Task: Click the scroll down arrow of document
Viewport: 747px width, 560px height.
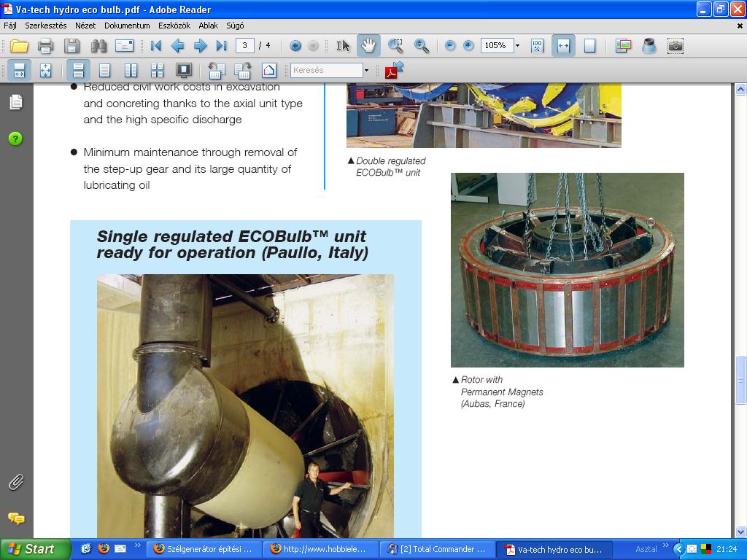Action: pyautogui.click(x=740, y=532)
